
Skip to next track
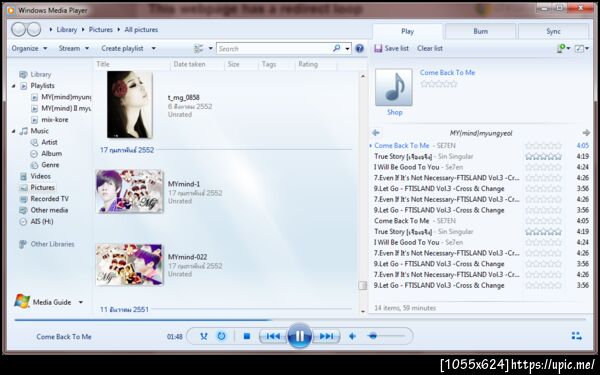[x=326, y=336]
